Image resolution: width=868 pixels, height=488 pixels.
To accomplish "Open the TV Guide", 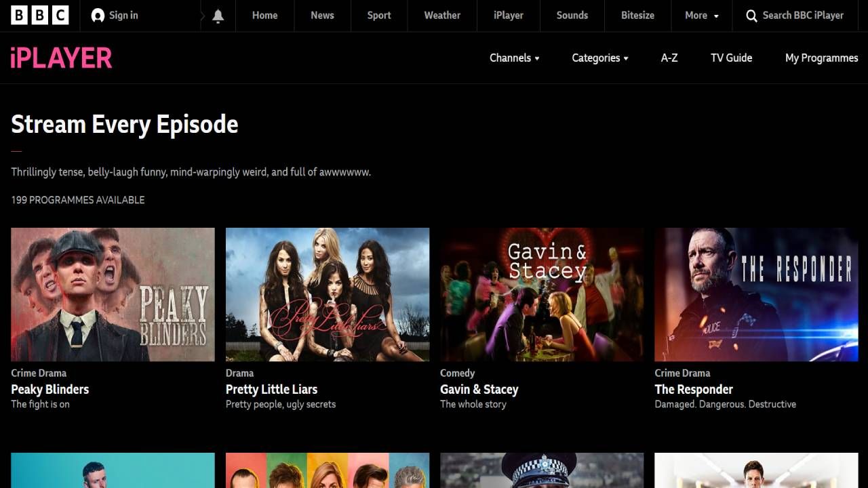I will [x=731, y=58].
